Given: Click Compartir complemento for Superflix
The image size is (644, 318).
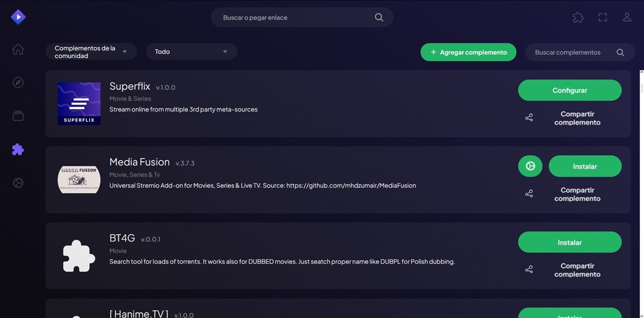Looking at the screenshot, I should pyautogui.click(x=577, y=118).
